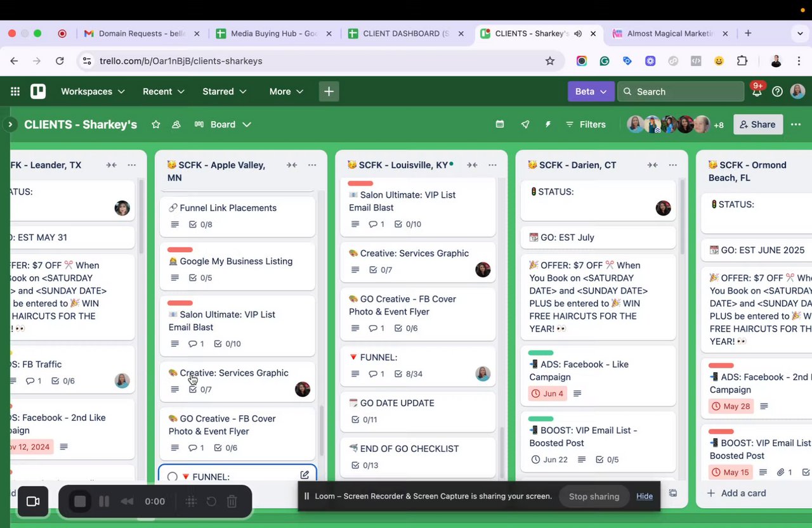The width and height of the screenshot is (812, 528).
Task: Open green label on Darien ADS Facebook card
Action: pos(540,353)
